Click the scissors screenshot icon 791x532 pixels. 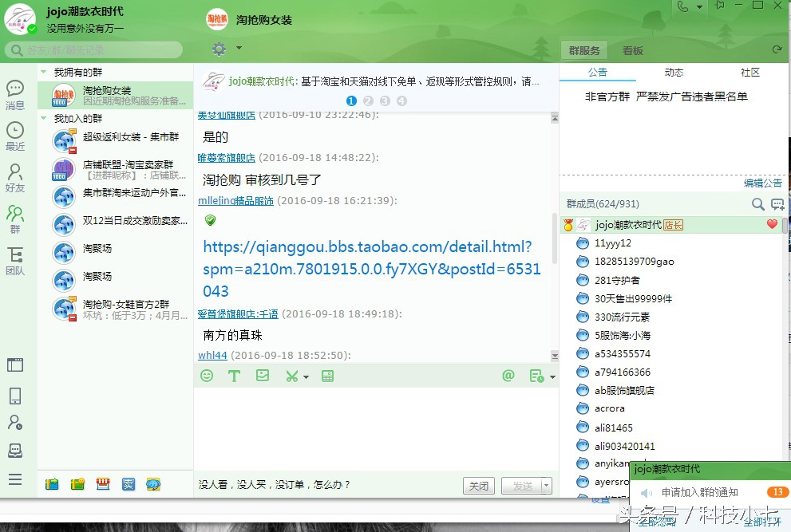[291, 375]
